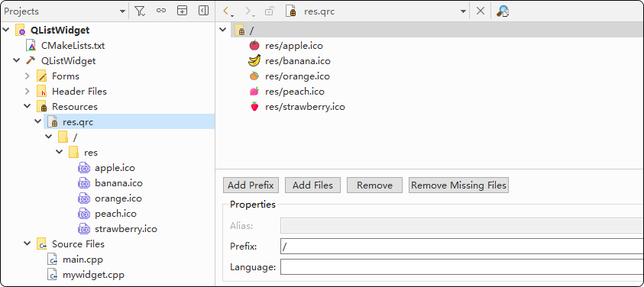
Task: Click the orange icon for res/orange.ico
Action: tap(254, 76)
